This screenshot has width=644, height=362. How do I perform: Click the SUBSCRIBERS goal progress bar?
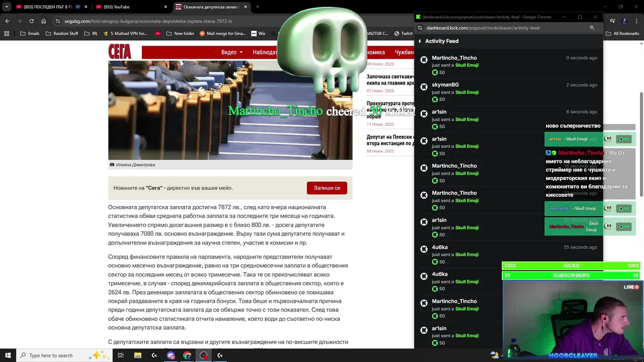pos(571,275)
